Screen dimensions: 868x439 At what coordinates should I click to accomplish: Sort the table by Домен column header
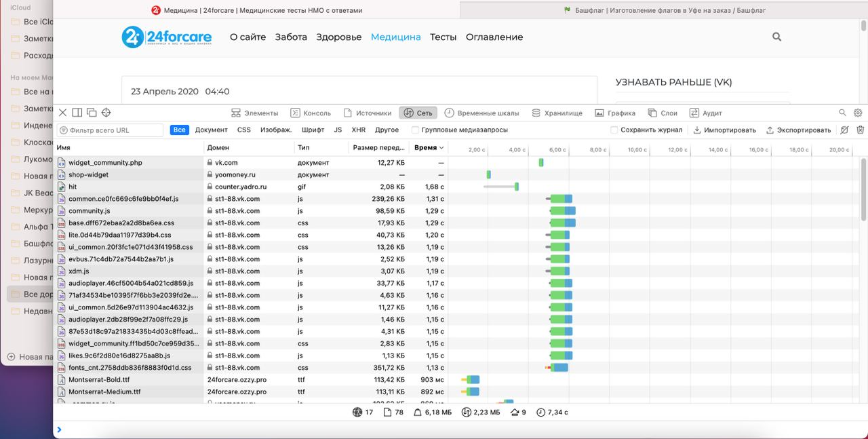(250, 148)
